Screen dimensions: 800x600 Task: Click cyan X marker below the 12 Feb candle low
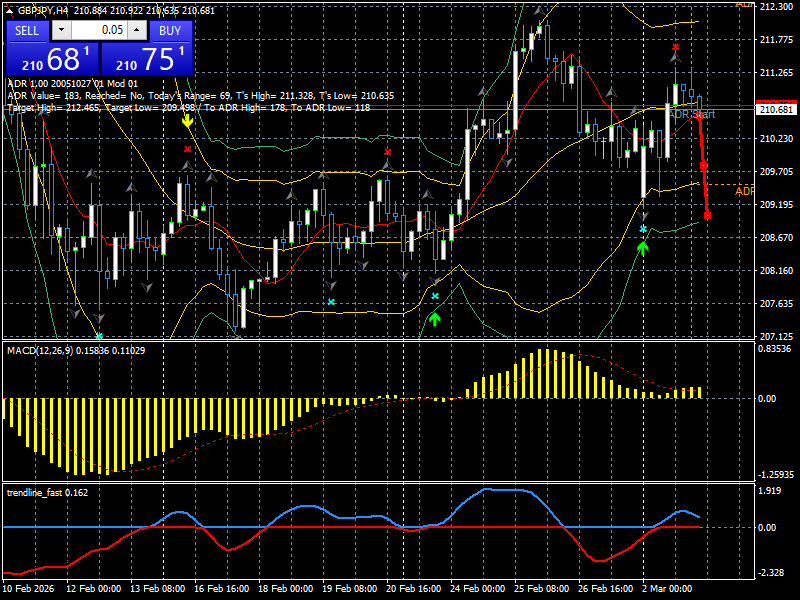coord(99,336)
